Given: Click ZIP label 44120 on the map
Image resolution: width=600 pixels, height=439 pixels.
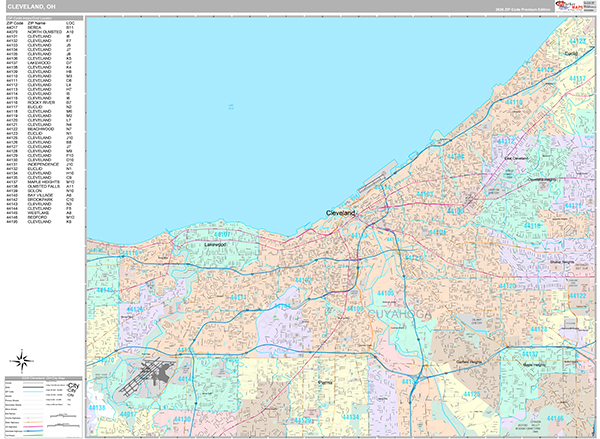Looking at the screenshot, I should 508,286.
